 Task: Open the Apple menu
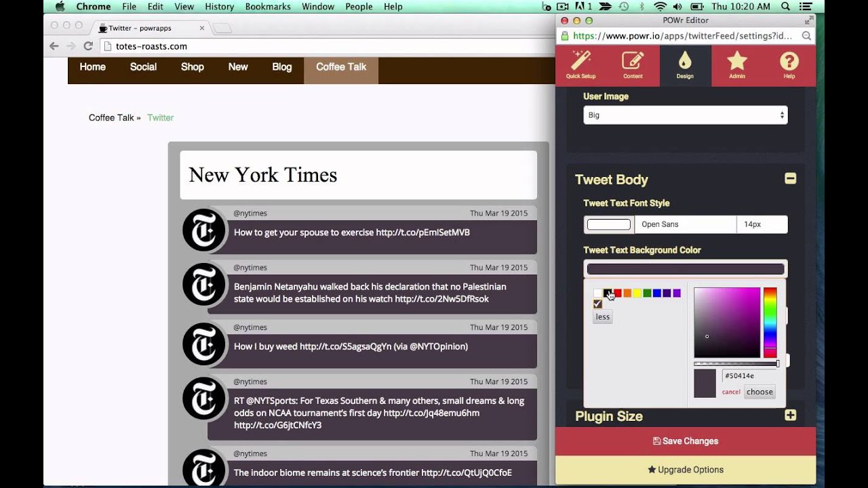coord(59,7)
